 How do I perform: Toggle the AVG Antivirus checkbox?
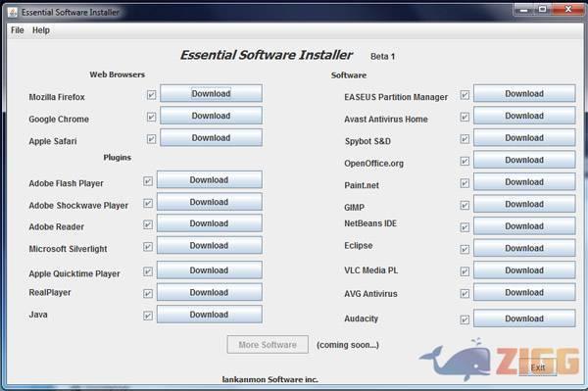click(465, 294)
